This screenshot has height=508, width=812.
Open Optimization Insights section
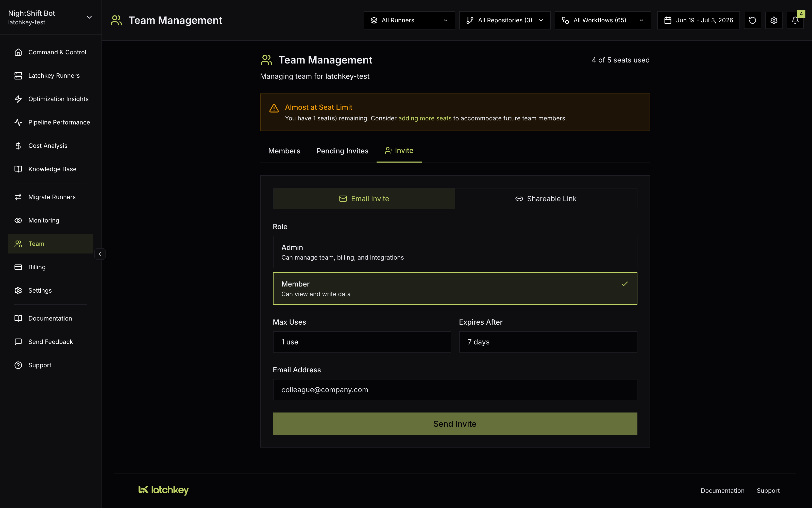click(51, 99)
